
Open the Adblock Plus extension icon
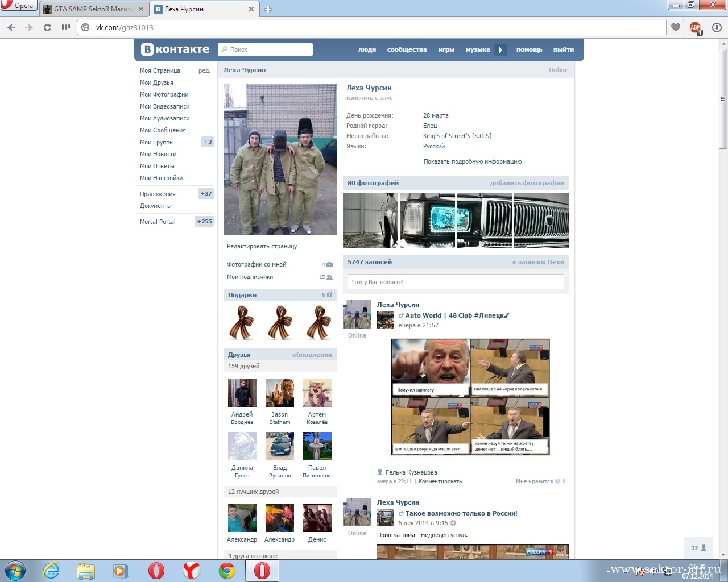click(696, 28)
